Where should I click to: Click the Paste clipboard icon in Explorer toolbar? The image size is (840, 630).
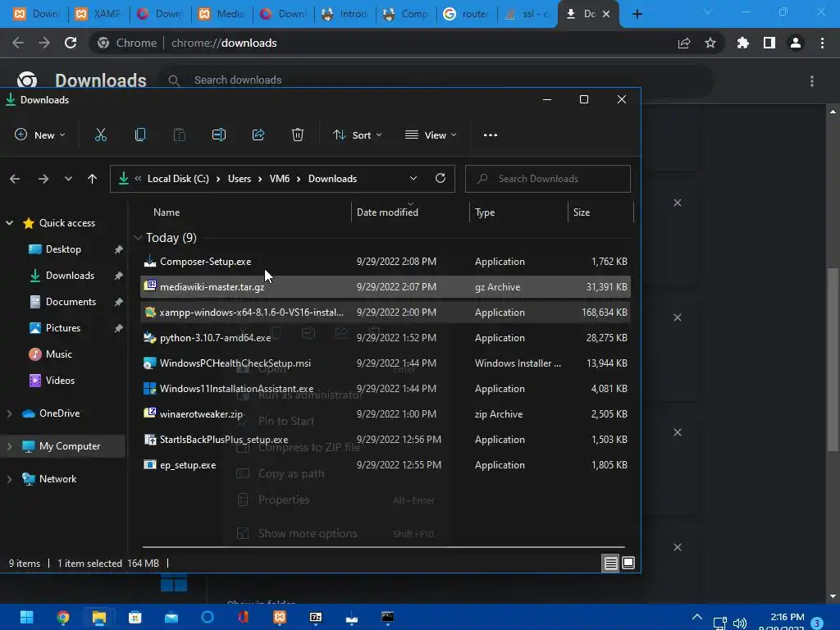click(180, 135)
